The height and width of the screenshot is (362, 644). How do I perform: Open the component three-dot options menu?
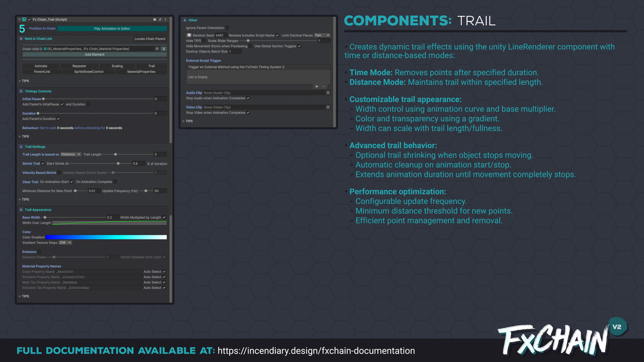point(165,19)
